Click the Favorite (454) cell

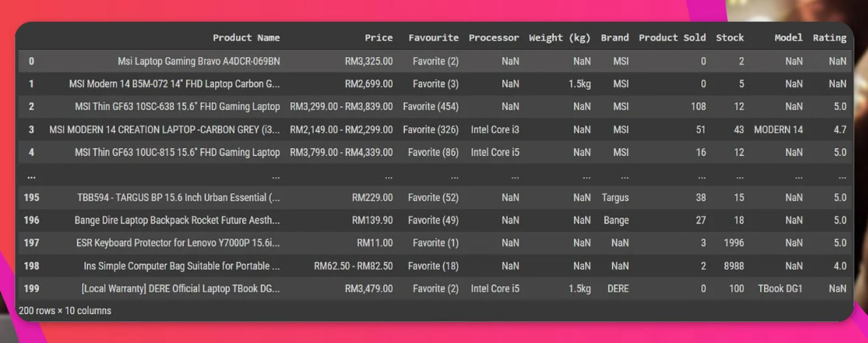[x=430, y=106]
